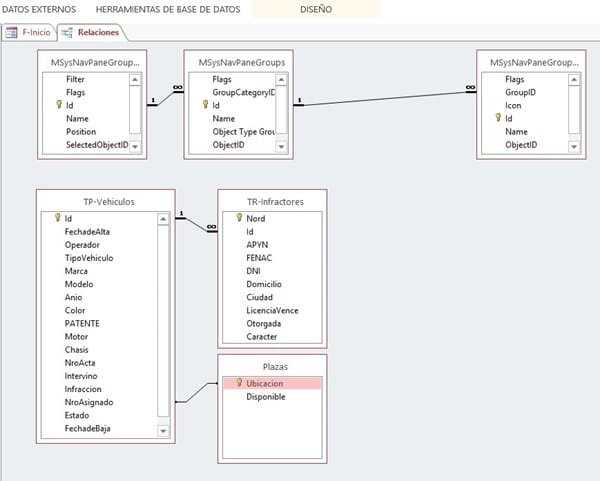Open the DATOS EXTERNOS ribbon tab
600x481 pixels.
(39, 9)
